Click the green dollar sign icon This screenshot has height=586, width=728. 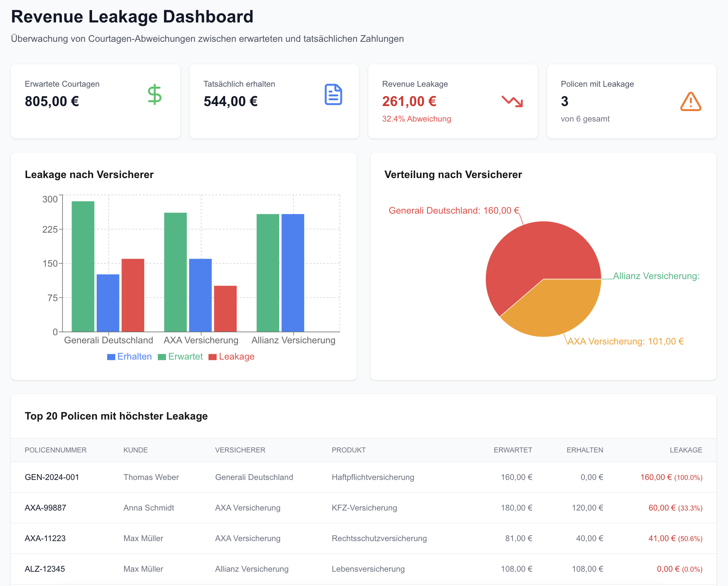[154, 94]
